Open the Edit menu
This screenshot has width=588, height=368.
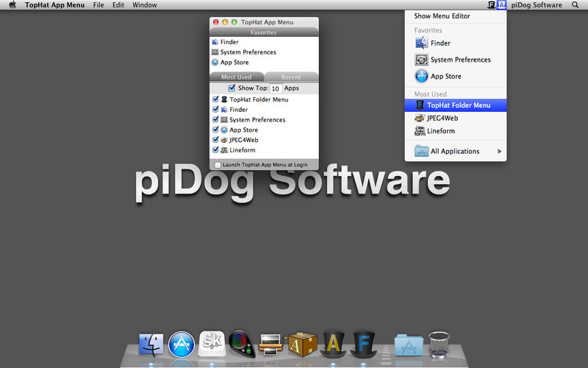coord(118,5)
